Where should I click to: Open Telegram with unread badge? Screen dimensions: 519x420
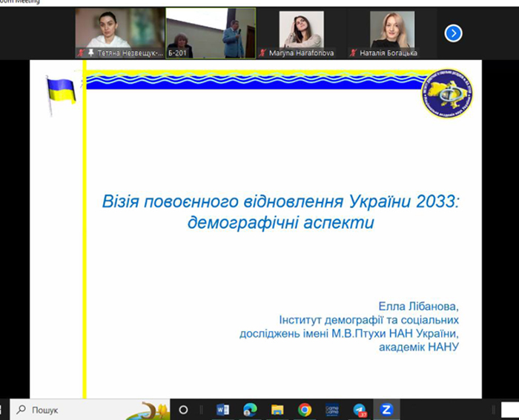(360, 410)
